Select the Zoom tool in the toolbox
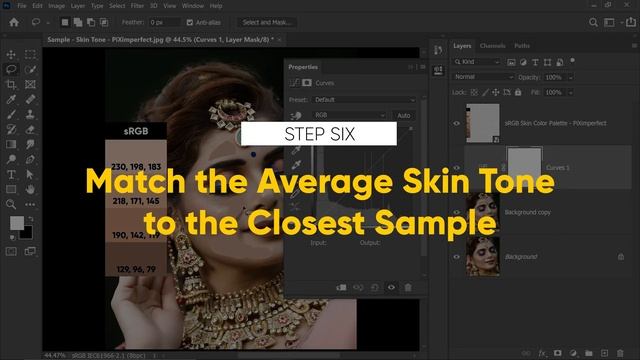 point(11,204)
